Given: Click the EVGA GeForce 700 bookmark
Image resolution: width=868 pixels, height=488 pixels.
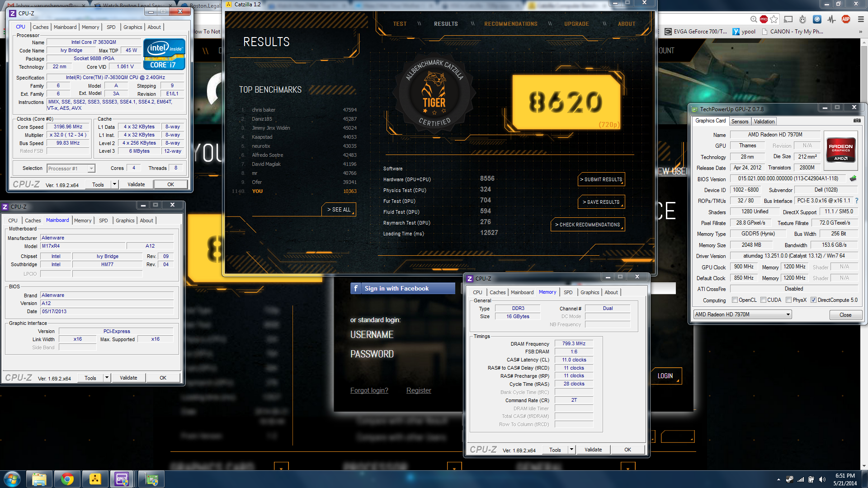Looking at the screenshot, I should click(x=696, y=32).
